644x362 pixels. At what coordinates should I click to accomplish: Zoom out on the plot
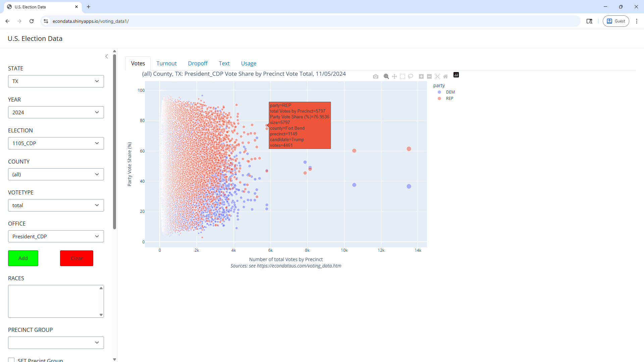pyautogui.click(x=429, y=76)
